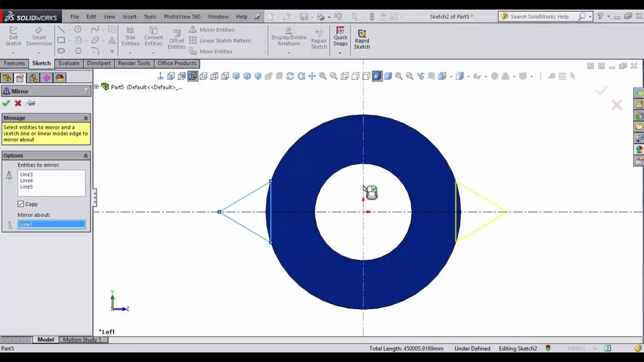Click the Rebuild status light icon
644x362 pixels.
[548, 348]
